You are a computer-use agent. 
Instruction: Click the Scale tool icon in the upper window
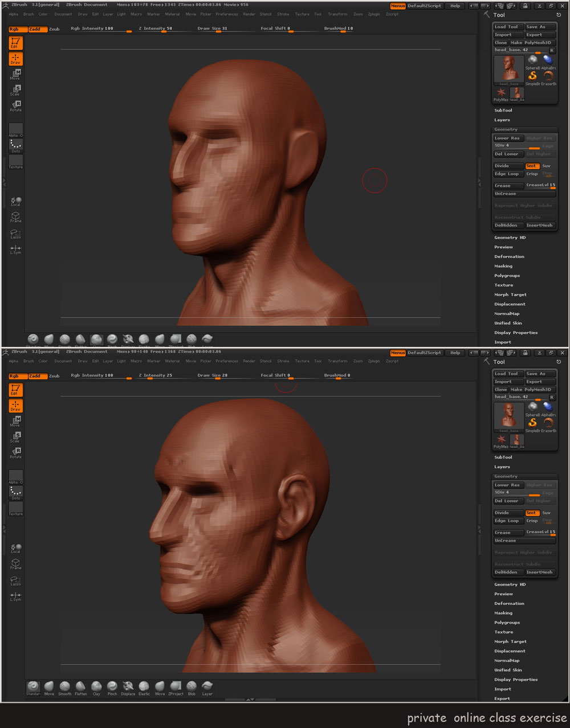[x=15, y=90]
